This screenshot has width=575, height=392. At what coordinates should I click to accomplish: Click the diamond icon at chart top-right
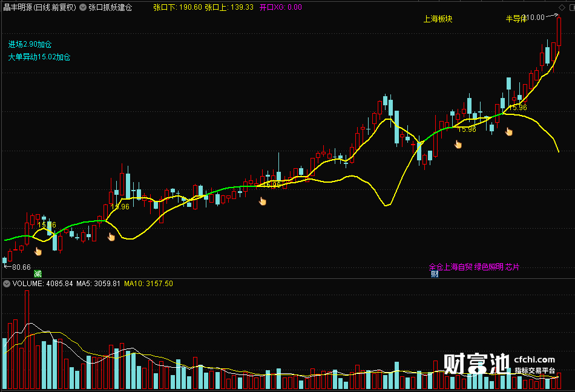(x=562, y=7)
